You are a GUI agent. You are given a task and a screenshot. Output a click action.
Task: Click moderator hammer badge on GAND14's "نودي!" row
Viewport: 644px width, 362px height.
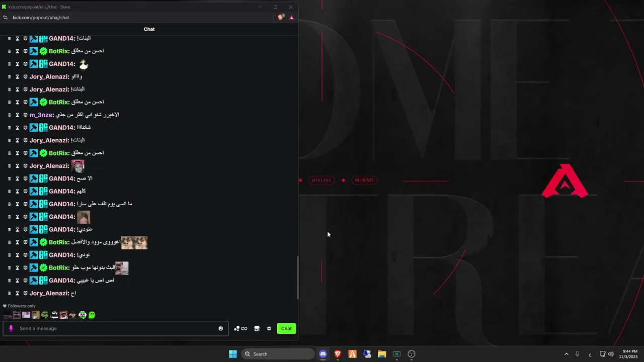[34, 255]
